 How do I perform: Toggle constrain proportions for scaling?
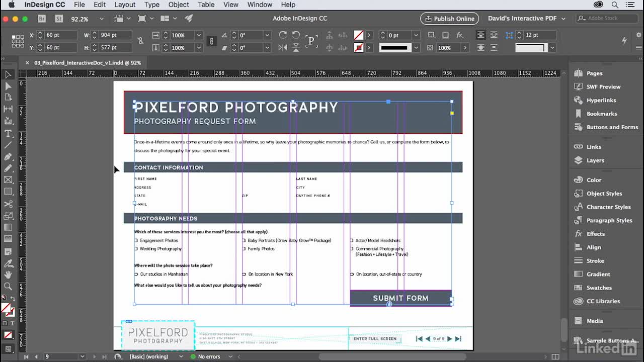(212, 41)
